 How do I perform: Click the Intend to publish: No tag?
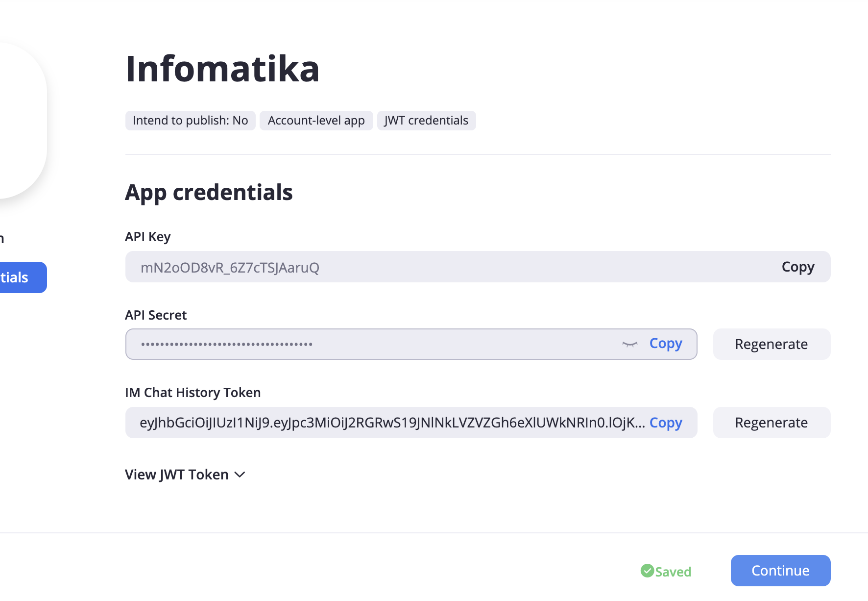(x=191, y=121)
